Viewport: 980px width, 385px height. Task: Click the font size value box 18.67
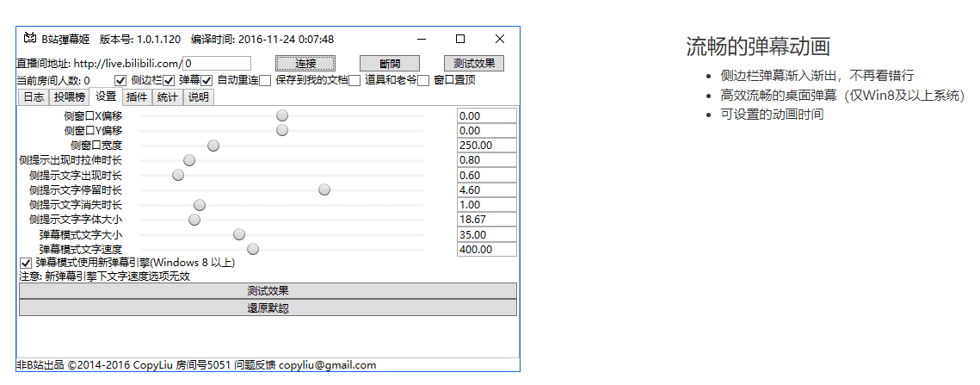[x=487, y=220]
